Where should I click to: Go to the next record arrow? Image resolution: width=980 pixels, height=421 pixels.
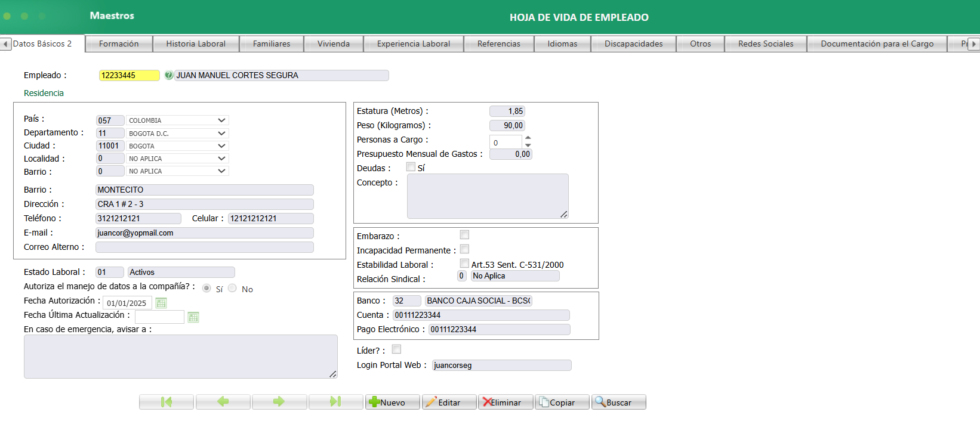pos(279,402)
